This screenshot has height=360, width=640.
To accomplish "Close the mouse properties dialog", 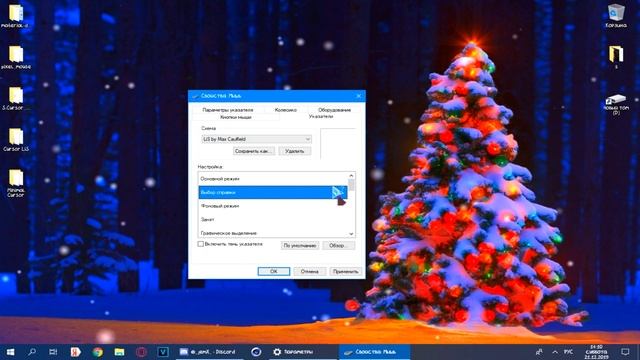I will (358, 96).
